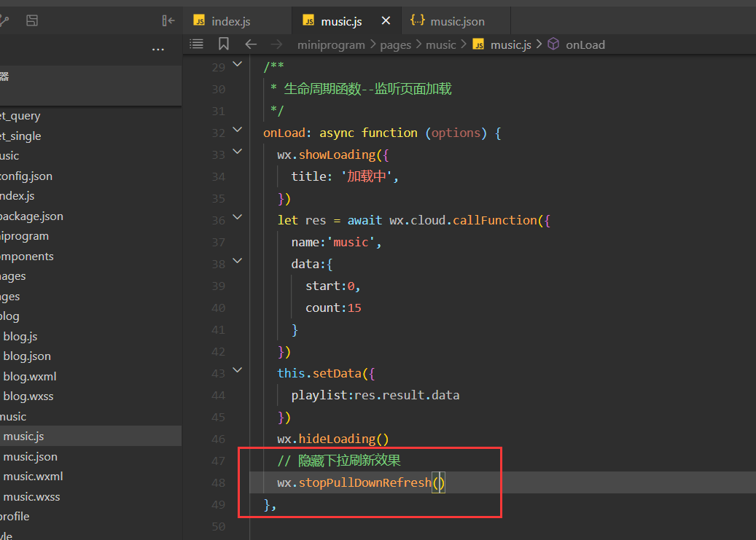Select music.js in the file tree
The image size is (756, 540).
90,437
